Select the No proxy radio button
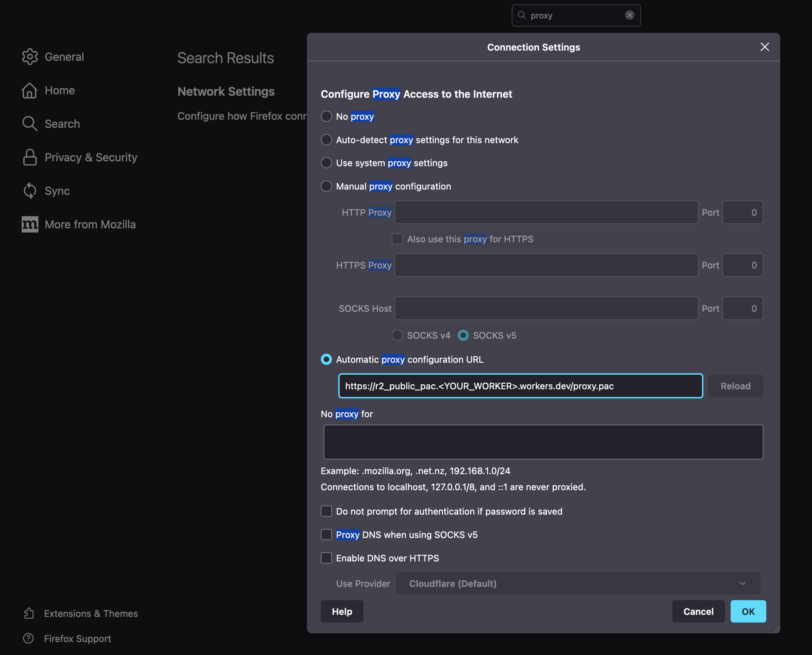The height and width of the screenshot is (655, 812). click(x=326, y=116)
